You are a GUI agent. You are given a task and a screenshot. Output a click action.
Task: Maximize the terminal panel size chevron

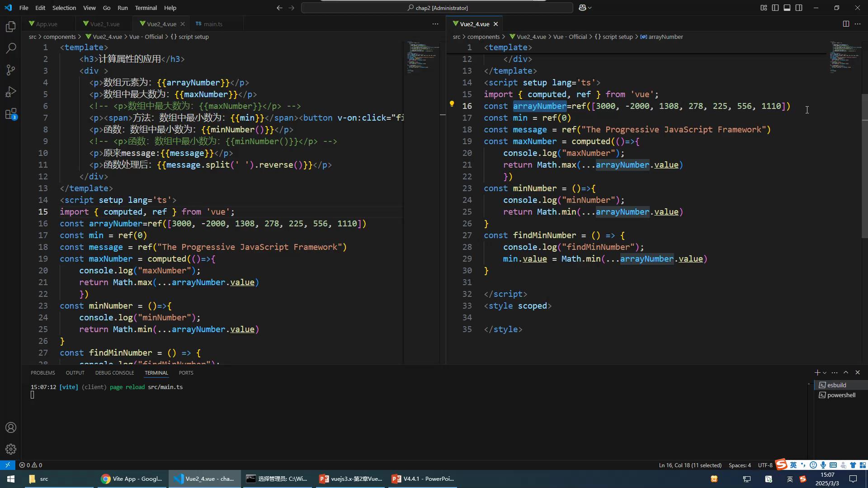tap(846, 372)
